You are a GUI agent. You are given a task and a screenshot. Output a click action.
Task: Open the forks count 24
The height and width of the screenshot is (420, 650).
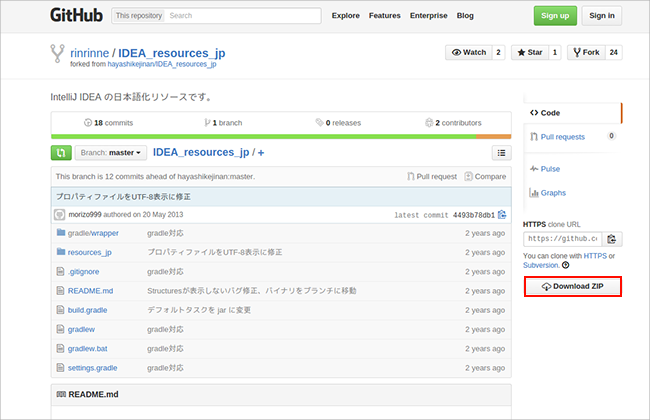click(x=614, y=52)
